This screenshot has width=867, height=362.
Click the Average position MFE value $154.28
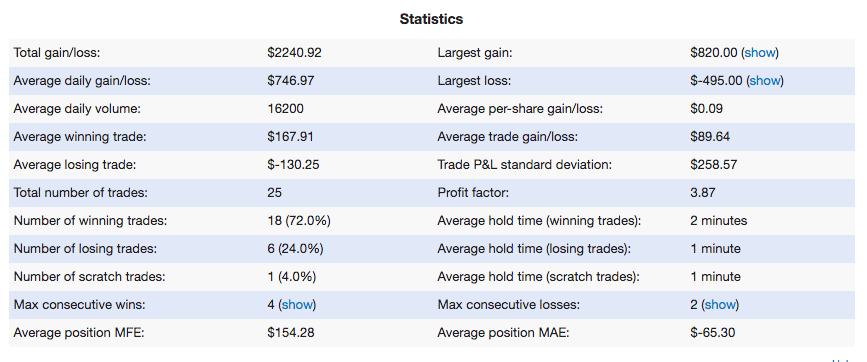pos(291,333)
